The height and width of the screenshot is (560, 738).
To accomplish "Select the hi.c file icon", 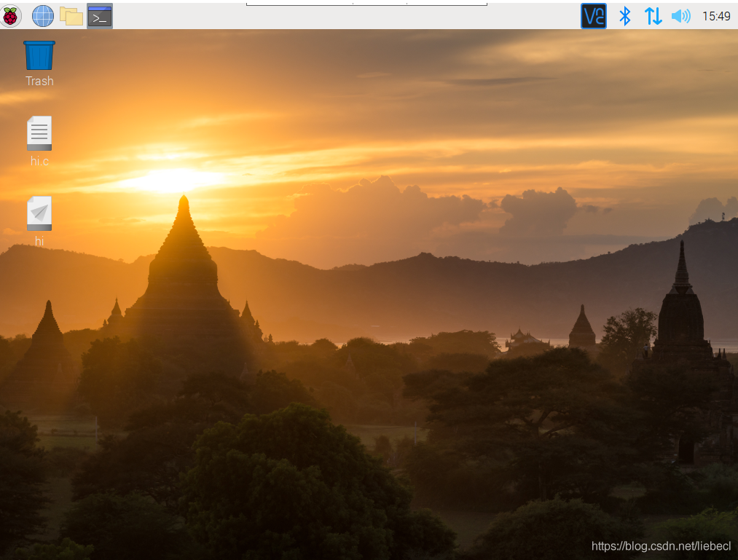I will [39, 133].
